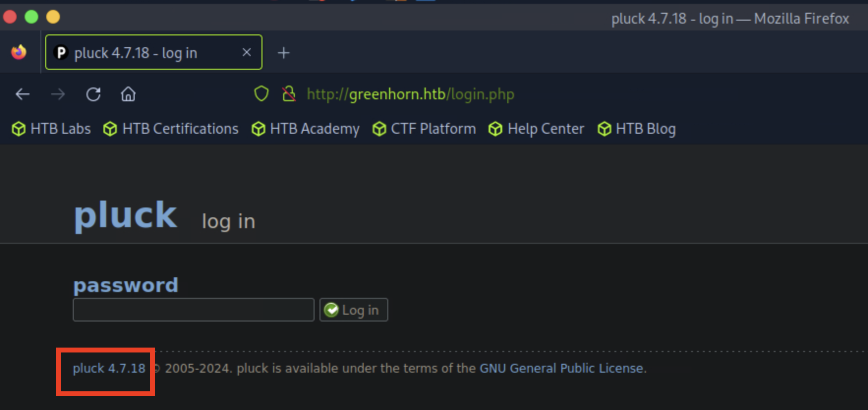Screen dimensions: 868x410
Task: Reload the current page
Action: 93,94
